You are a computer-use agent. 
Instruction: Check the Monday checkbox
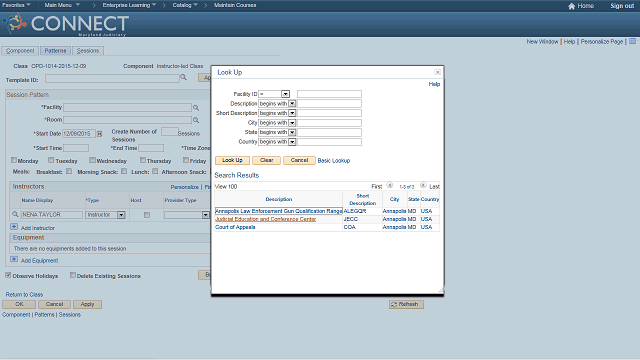tap(14, 160)
